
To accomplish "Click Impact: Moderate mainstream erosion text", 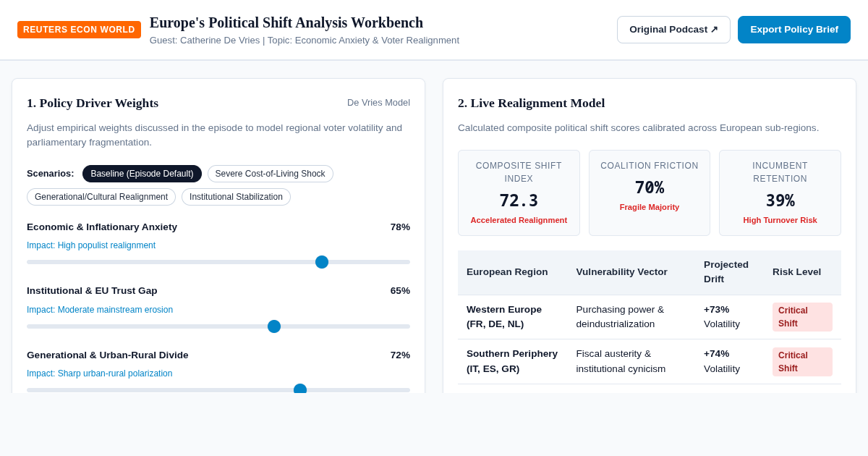I will pos(100,310).
